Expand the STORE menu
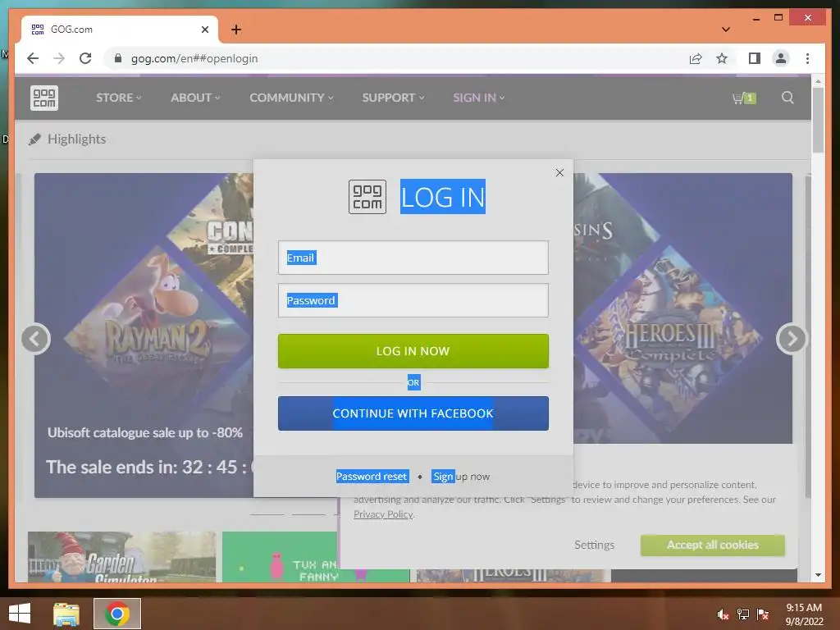The height and width of the screenshot is (630, 840). (118, 98)
